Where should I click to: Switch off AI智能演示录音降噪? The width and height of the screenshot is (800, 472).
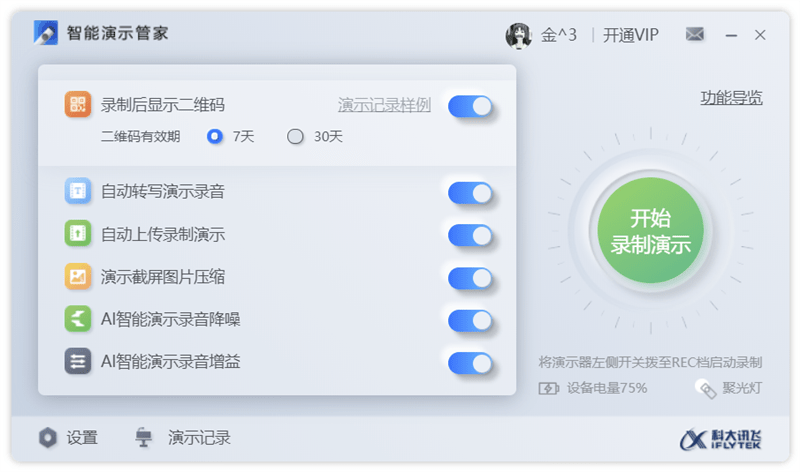470,321
